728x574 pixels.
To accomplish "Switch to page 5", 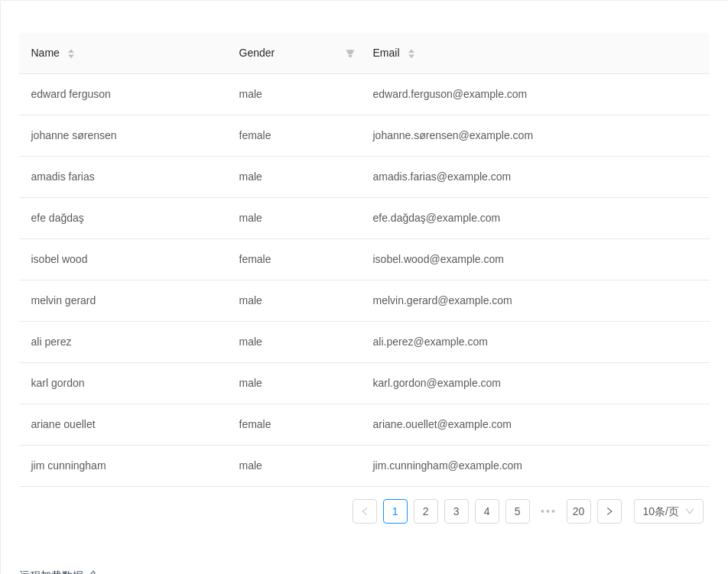I will [x=518, y=511].
